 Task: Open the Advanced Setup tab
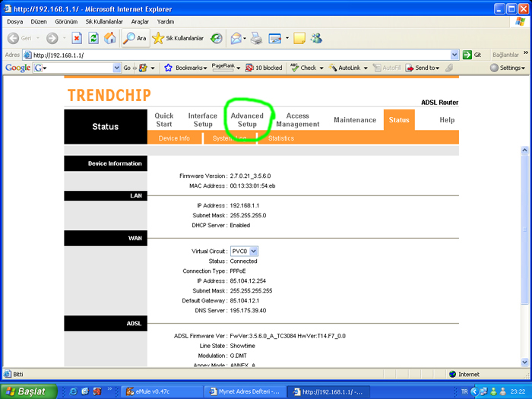247,120
